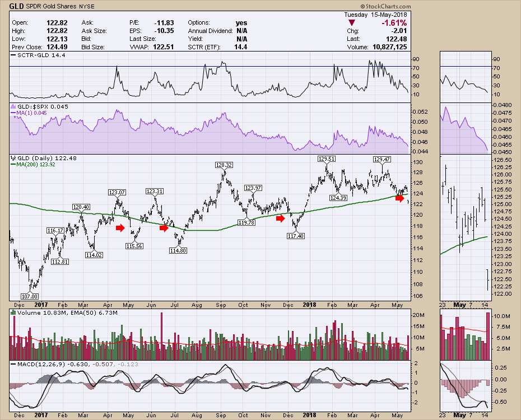Click the 129.51 peak price label
Screen dimensions: 521x420
(326, 158)
